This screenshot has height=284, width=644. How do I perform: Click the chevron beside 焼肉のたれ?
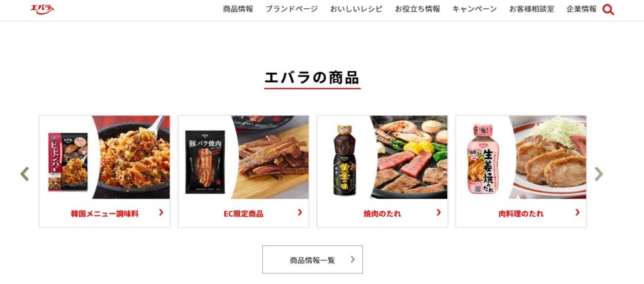(438, 212)
